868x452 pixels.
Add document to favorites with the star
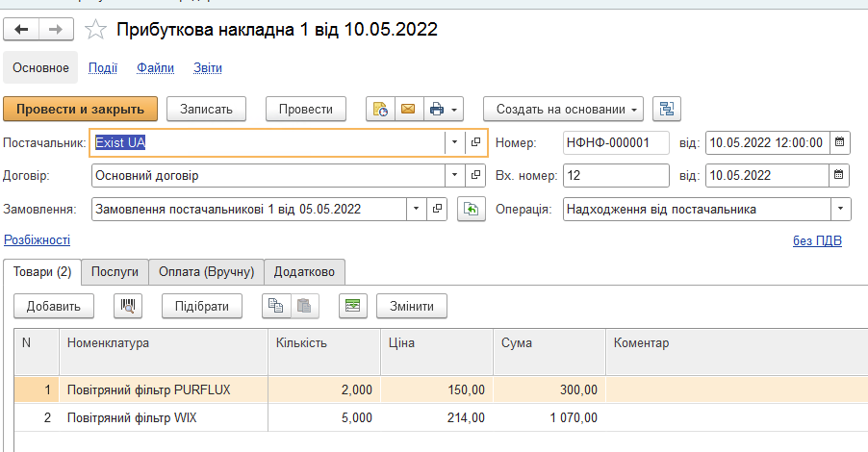click(x=95, y=29)
